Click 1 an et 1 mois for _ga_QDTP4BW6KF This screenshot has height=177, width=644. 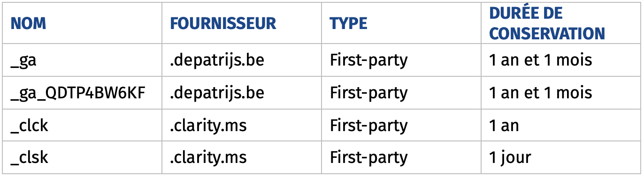(x=541, y=93)
